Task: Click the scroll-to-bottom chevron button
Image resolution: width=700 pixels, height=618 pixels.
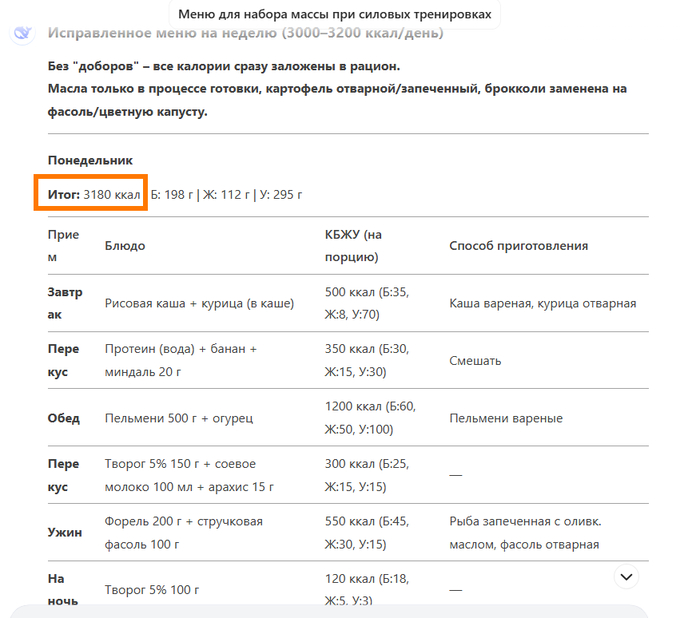Action: click(626, 577)
